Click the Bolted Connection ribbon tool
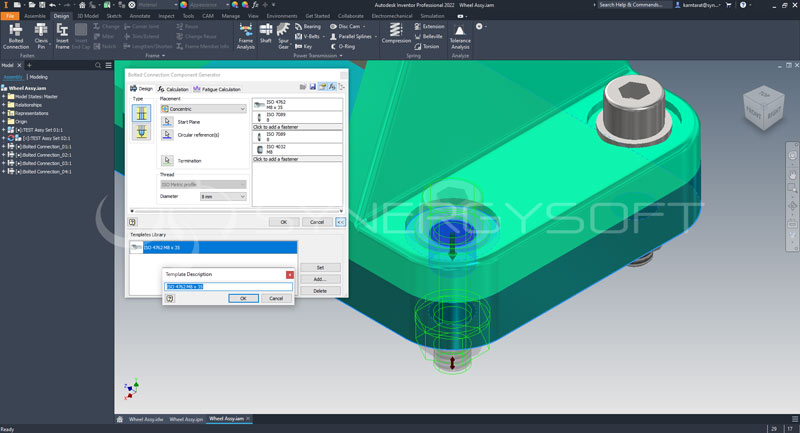 point(16,37)
